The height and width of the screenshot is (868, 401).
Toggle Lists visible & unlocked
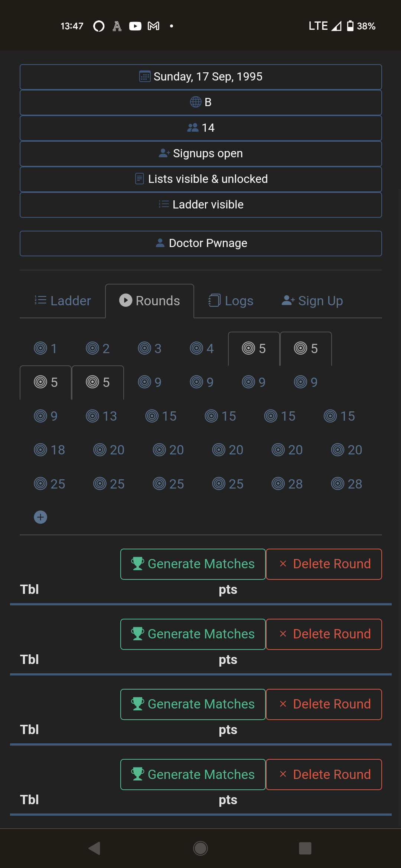pos(200,179)
